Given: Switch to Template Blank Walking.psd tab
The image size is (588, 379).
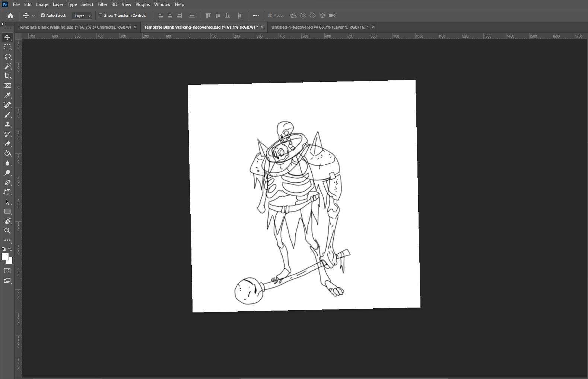Looking at the screenshot, I should point(75,27).
